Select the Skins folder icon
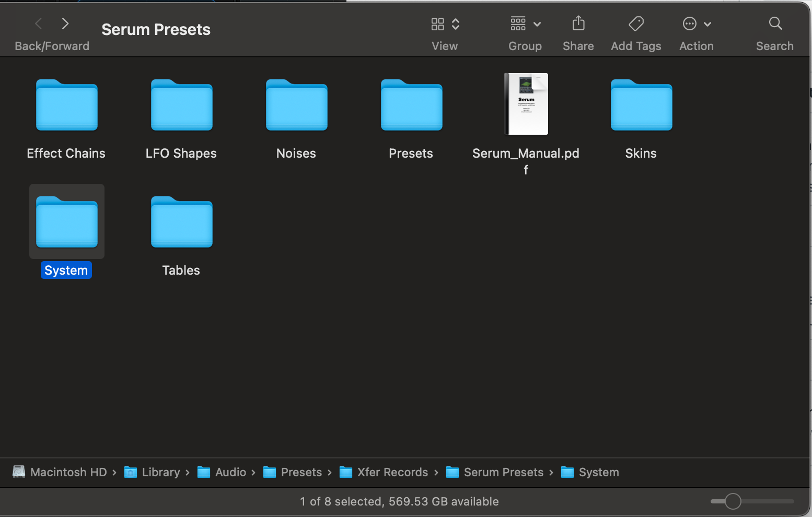This screenshot has height=517, width=812. click(642, 105)
